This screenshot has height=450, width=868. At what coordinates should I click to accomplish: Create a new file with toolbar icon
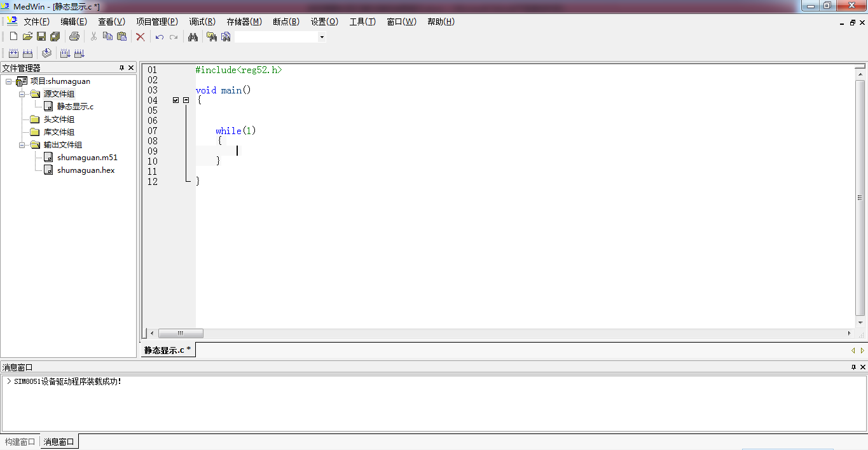(x=13, y=37)
